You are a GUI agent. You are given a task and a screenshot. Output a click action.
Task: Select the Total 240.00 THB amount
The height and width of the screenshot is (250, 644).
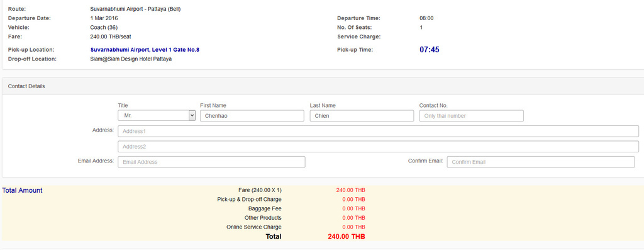click(x=347, y=237)
